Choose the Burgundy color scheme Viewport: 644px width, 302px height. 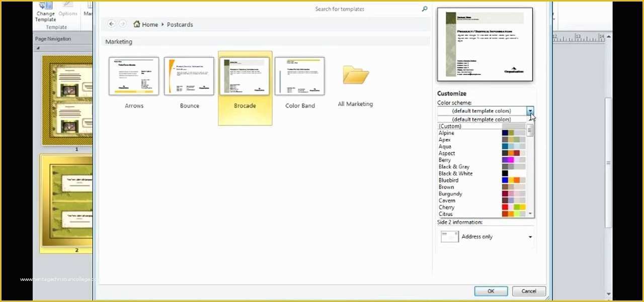(481, 194)
